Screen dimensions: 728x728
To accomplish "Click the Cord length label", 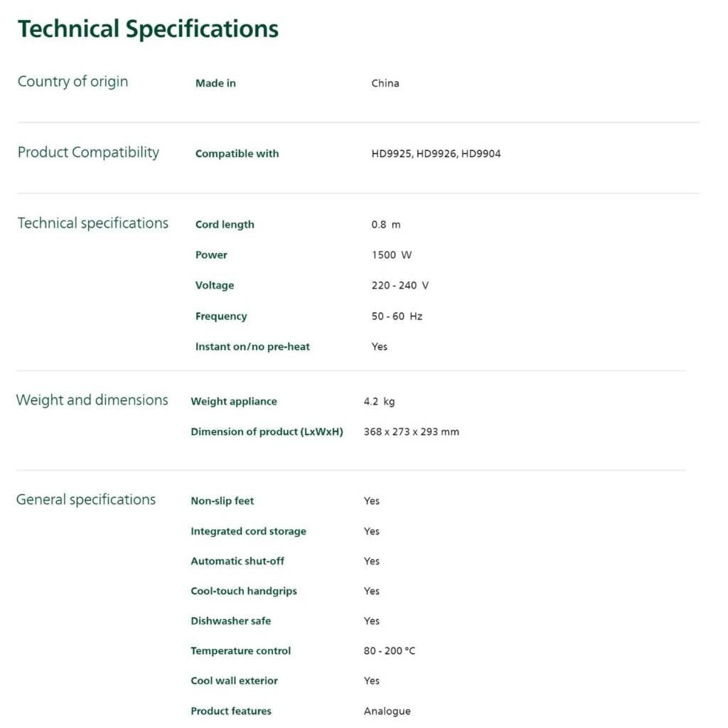I will 225,225.
